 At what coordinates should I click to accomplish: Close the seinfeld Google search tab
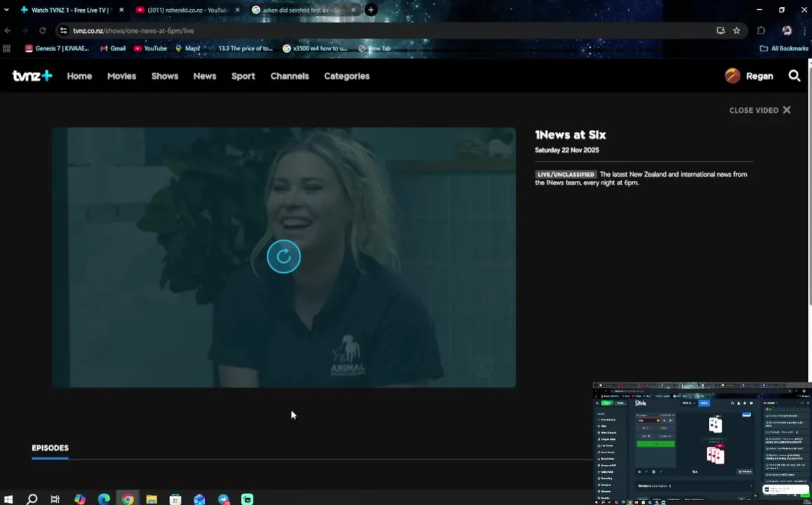[354, 10]
